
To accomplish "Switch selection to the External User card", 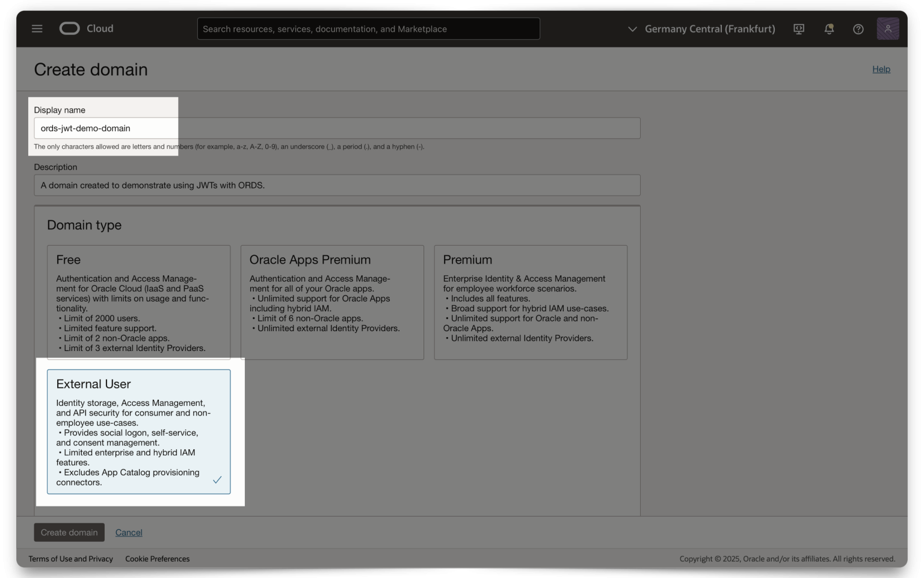I will click(139, 432).
